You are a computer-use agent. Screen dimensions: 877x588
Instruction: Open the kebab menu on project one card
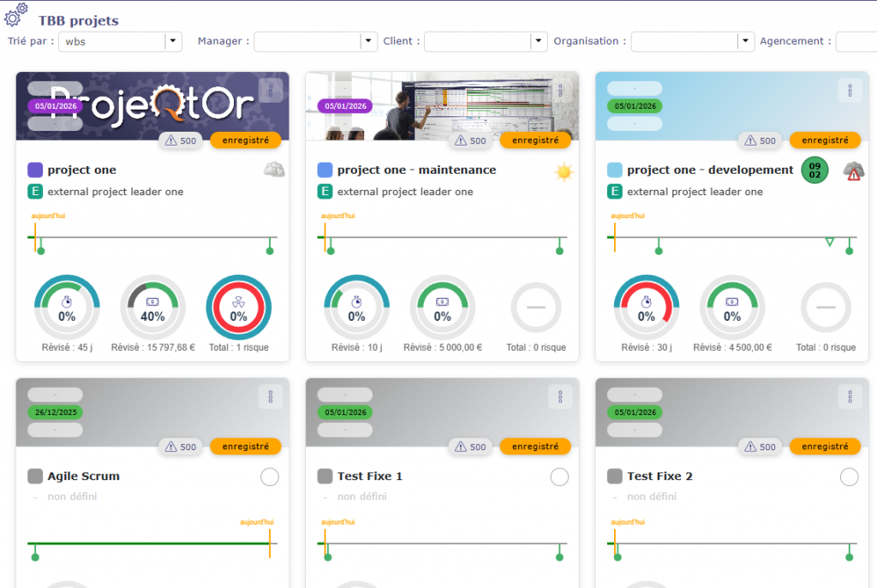tap(272, 90)
